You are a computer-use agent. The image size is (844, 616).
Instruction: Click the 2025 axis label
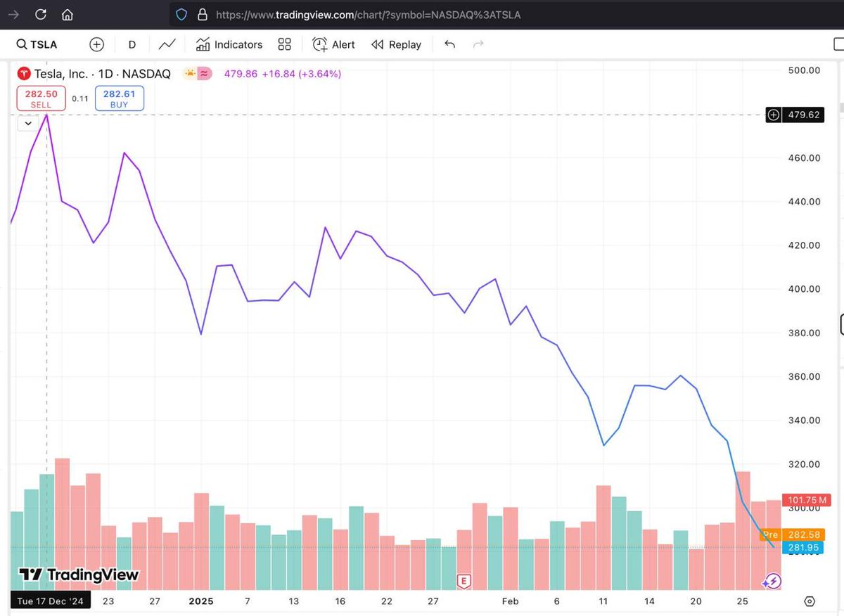click(x=201, y=601)
